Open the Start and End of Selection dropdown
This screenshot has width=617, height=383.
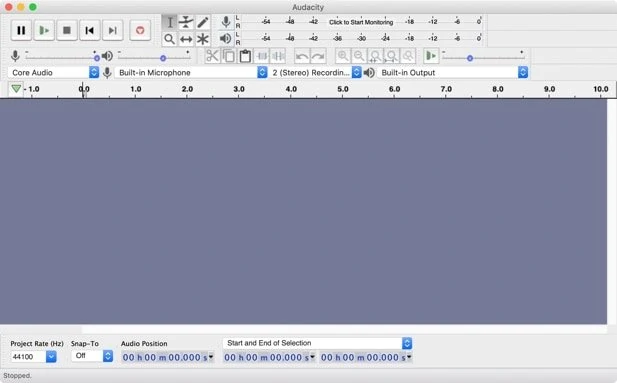tap(318, 343)
